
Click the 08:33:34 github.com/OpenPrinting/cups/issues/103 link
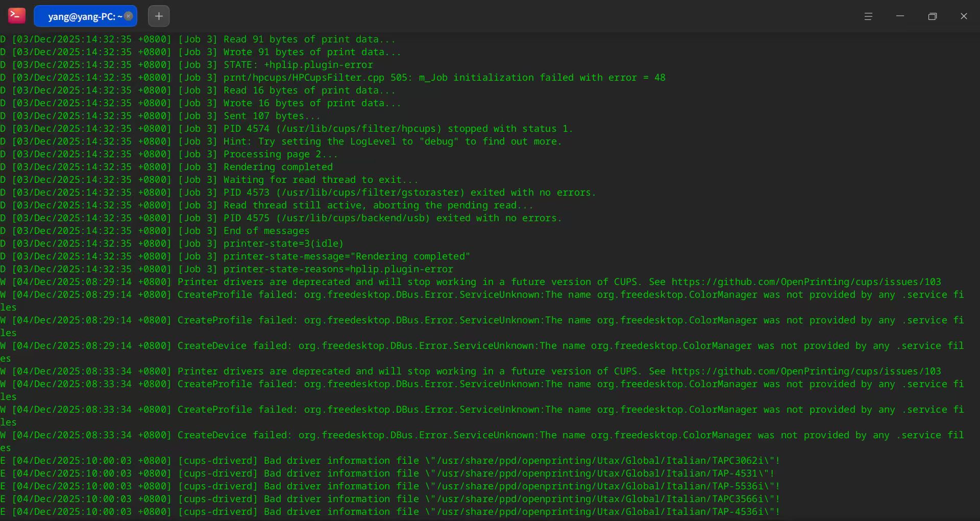tap(806, 371)
